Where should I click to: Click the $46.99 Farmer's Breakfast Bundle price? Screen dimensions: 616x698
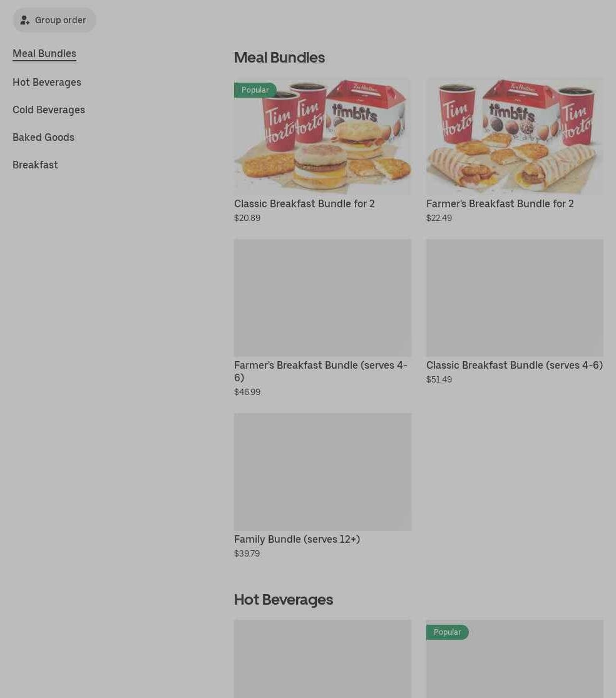coord(247,392)
